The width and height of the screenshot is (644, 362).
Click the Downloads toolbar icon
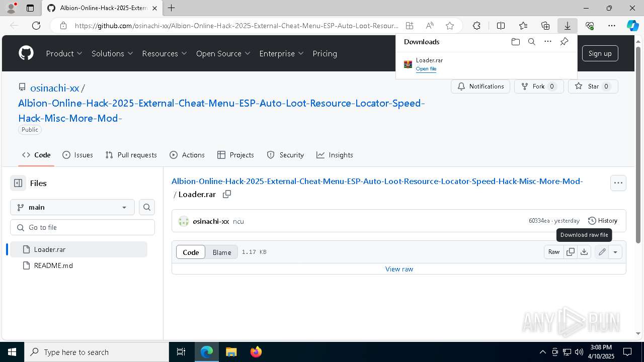(567, 26)
